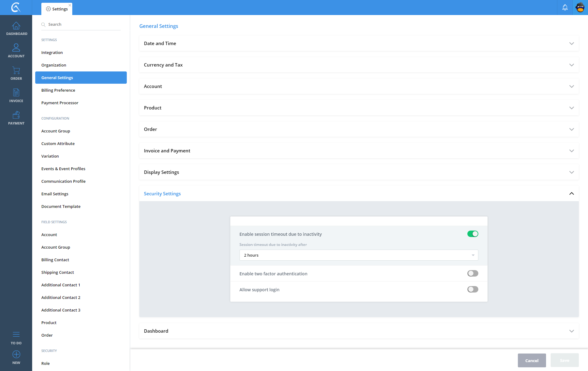Open Email Settings in the configuration menu

point(55,194)
